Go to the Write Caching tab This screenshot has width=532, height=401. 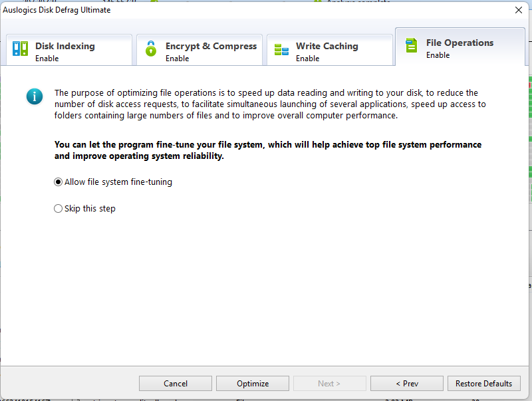pos(327,47)
